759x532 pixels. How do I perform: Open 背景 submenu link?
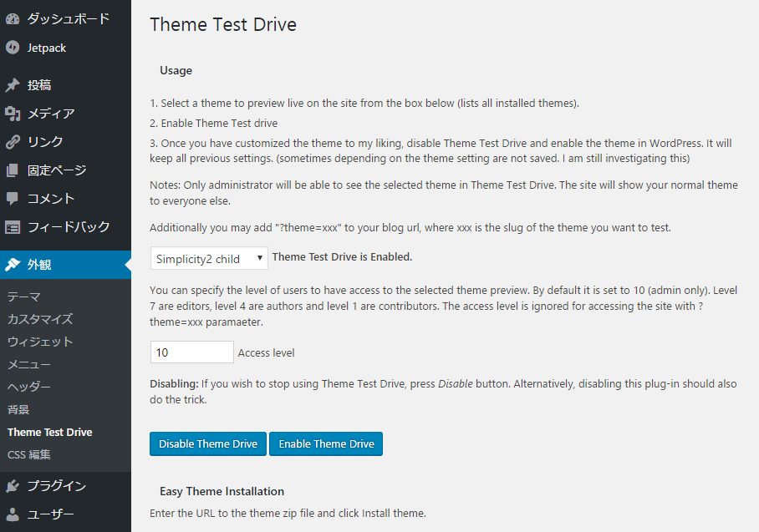coord(18,409)
